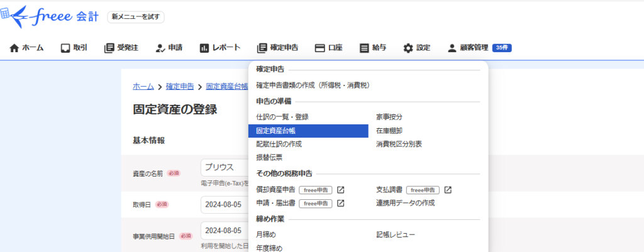
Task: Select 固定資産台帳 from the menu
Action: click(x=276, y=131)
